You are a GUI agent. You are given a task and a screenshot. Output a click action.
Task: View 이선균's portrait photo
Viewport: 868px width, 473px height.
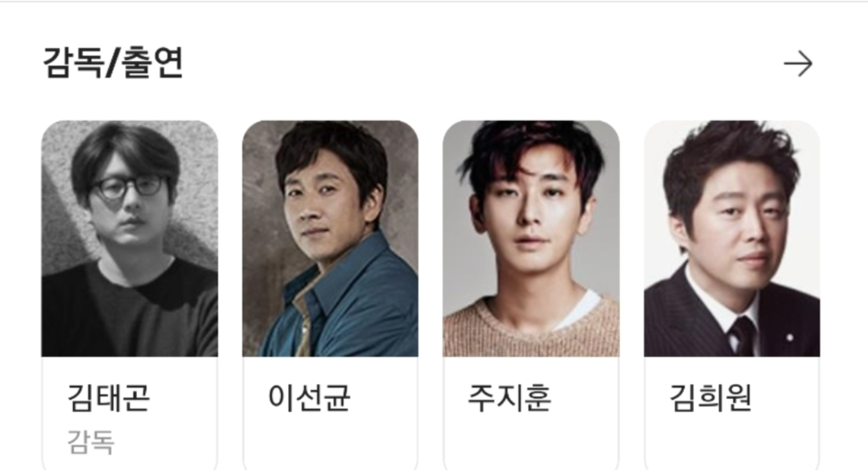pyautogui.click(x=330, y=238)
